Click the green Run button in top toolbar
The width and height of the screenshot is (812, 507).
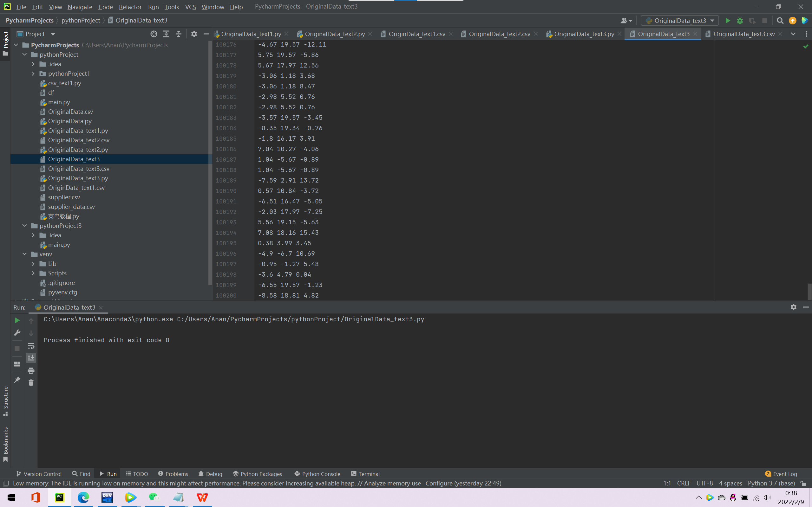727,21
